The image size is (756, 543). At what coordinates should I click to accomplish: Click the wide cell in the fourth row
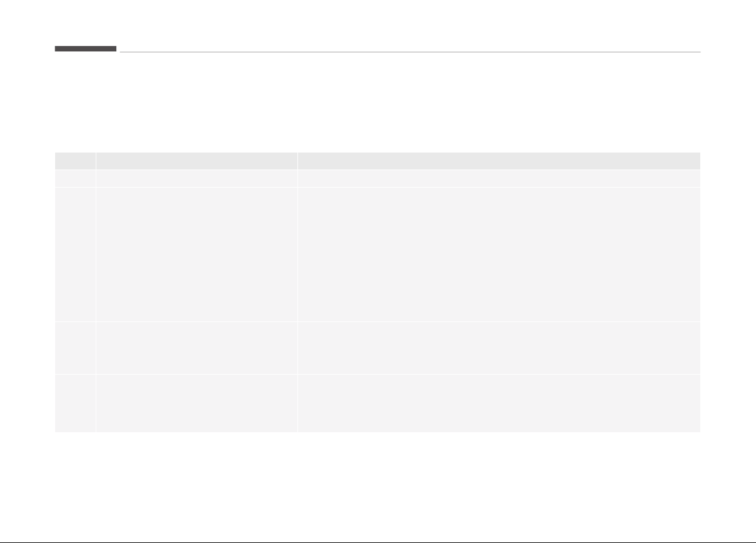click(x=499, y=348)
